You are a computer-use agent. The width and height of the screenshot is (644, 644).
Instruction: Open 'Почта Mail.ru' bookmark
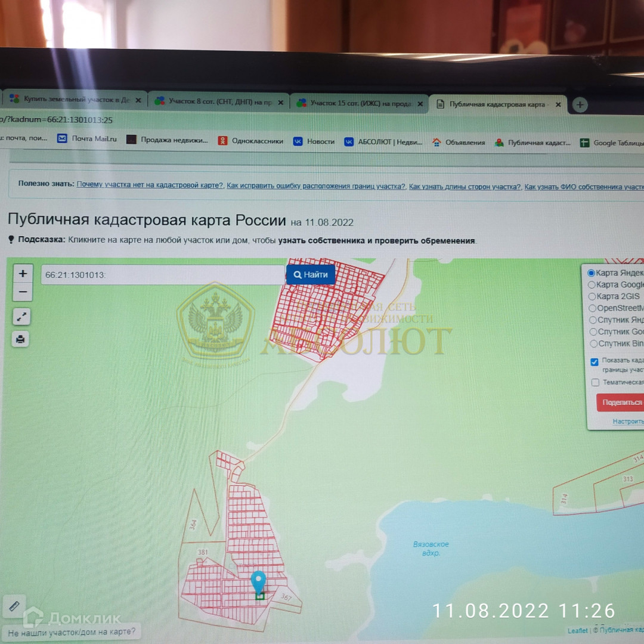click(x=87, y=139)
